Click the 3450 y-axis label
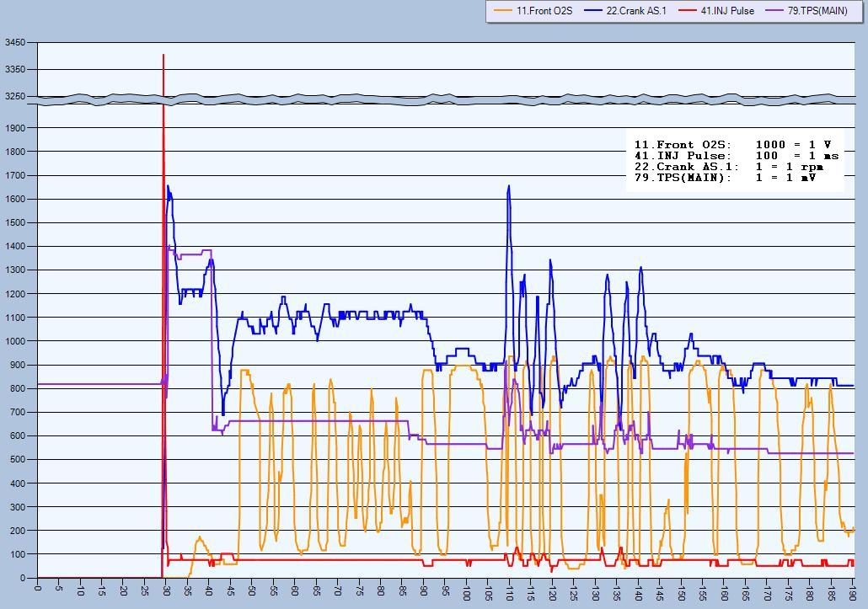This screenshot has height=609, width=868. (x=14, y=43)
